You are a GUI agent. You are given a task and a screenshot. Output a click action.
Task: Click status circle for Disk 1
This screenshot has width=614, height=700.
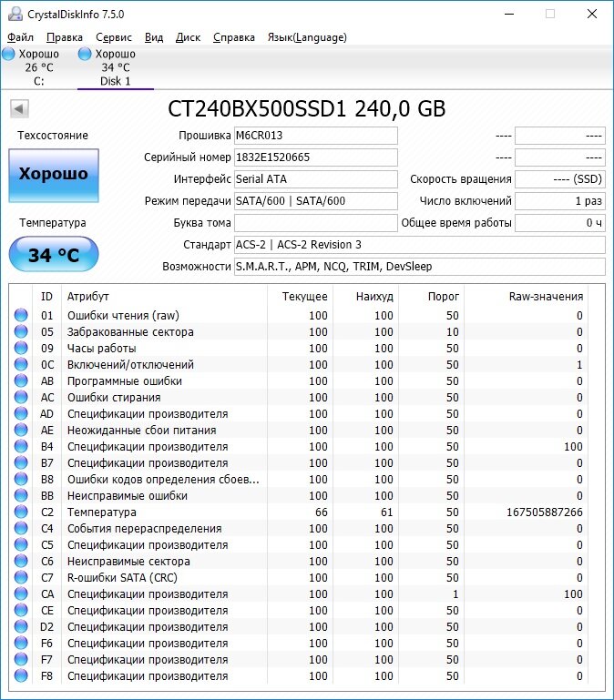[85, 54]
